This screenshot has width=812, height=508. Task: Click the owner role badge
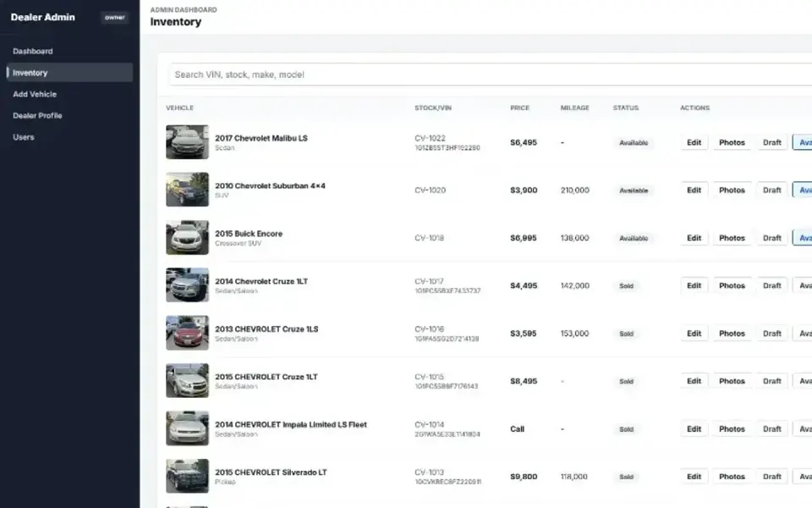[114, 18]
